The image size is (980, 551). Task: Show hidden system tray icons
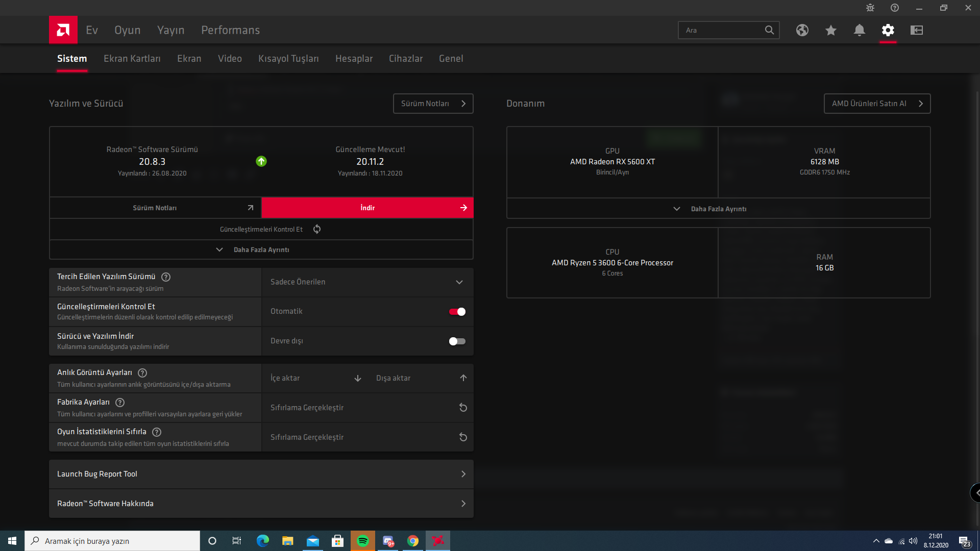pyautogui.click(x=876, y=541)
